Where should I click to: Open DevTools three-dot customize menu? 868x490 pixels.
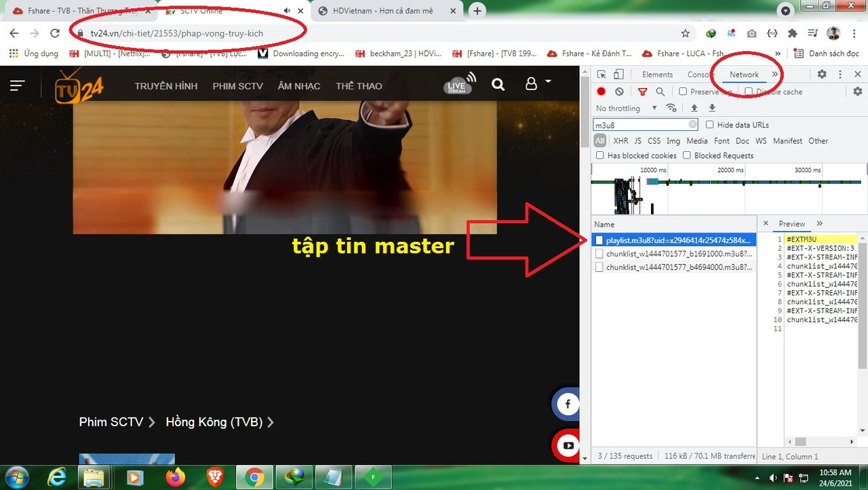coord(840,75)
